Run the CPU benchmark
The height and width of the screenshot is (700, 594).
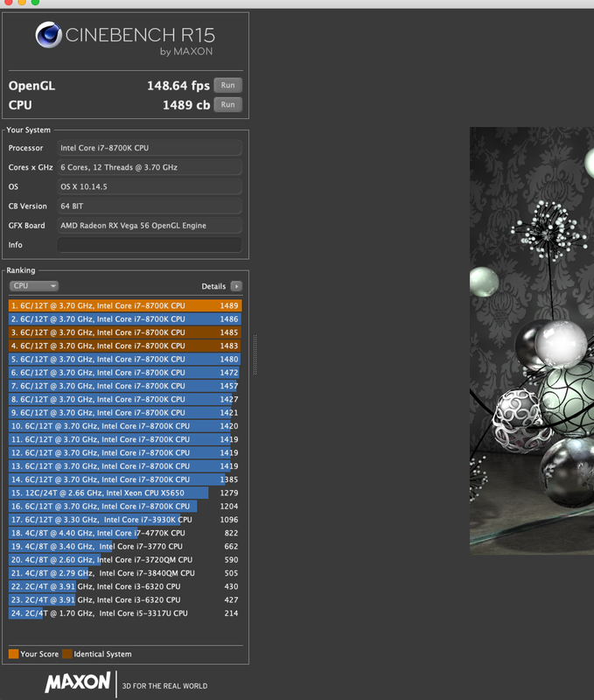click(x=227, y=105)
